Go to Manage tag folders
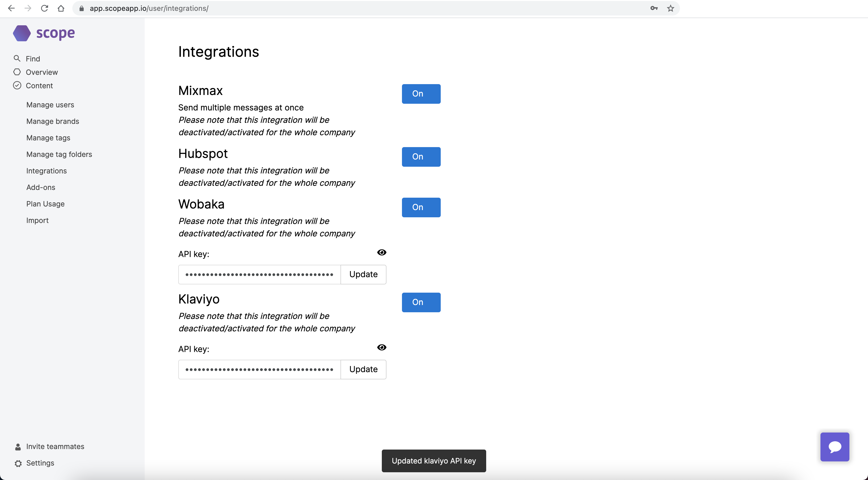This screenshot has height=480, width=868. point(59,154)
